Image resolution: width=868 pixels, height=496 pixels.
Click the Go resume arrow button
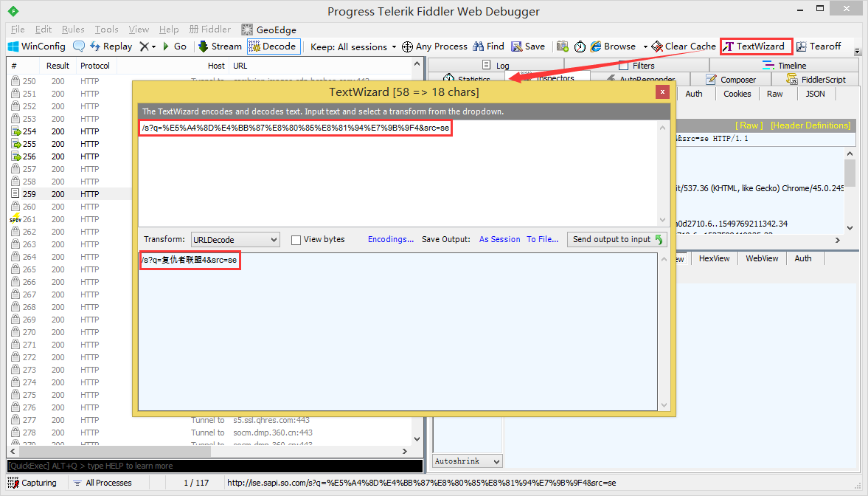click(x=174, y=46)
